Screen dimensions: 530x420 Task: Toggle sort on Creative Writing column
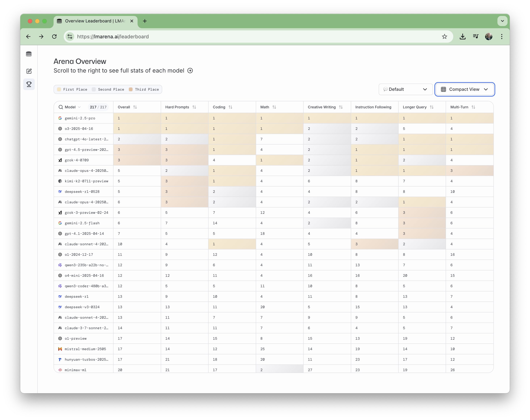[x=341, y=107]
